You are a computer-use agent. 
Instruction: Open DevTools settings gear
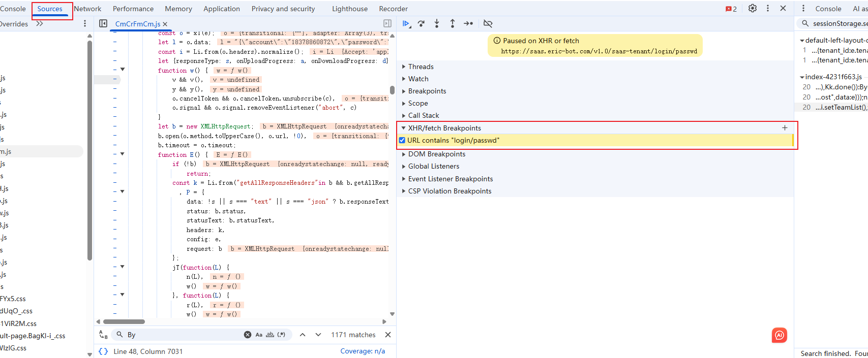click(753, 8)
